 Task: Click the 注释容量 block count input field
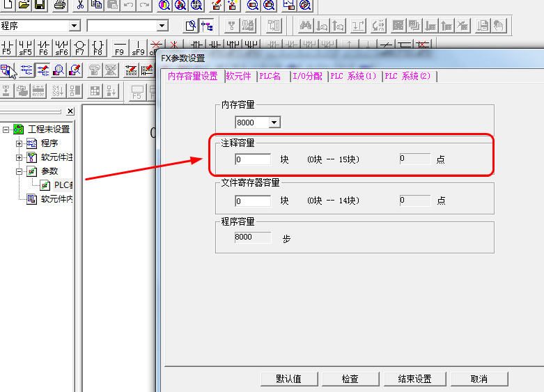[252, 159]
